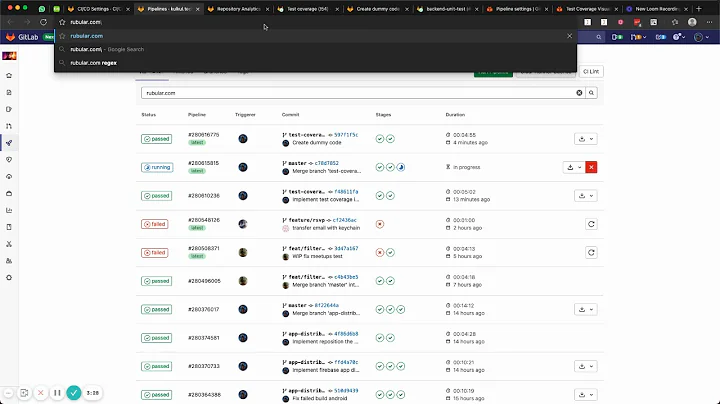Dismiss address suggestion with X
The width and height of the screenshot is (720, 404).
coord(569,36)
